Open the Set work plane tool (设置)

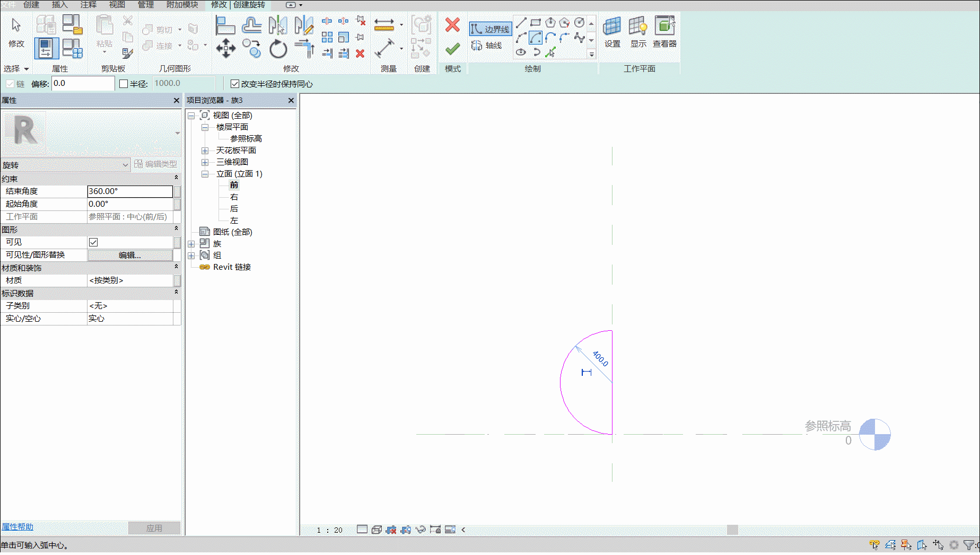(x=612, y=32)
